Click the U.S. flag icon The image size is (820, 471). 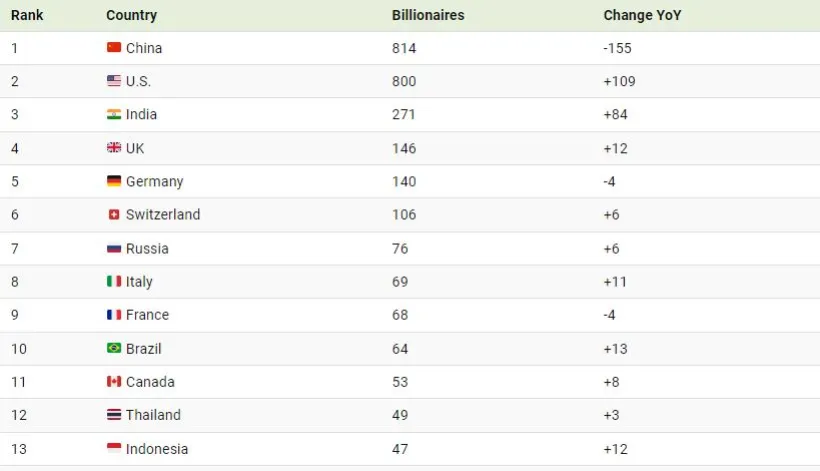(x=114, y=81)
